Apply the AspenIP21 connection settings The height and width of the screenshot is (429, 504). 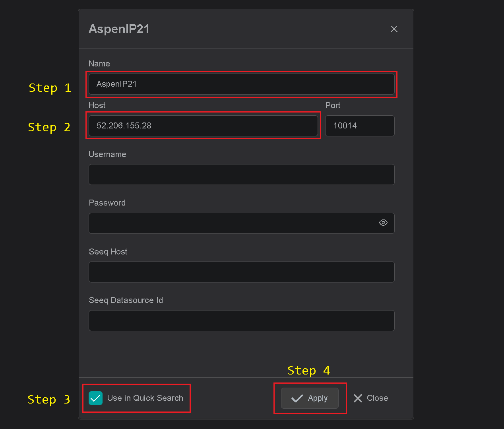tap(310, 398)
